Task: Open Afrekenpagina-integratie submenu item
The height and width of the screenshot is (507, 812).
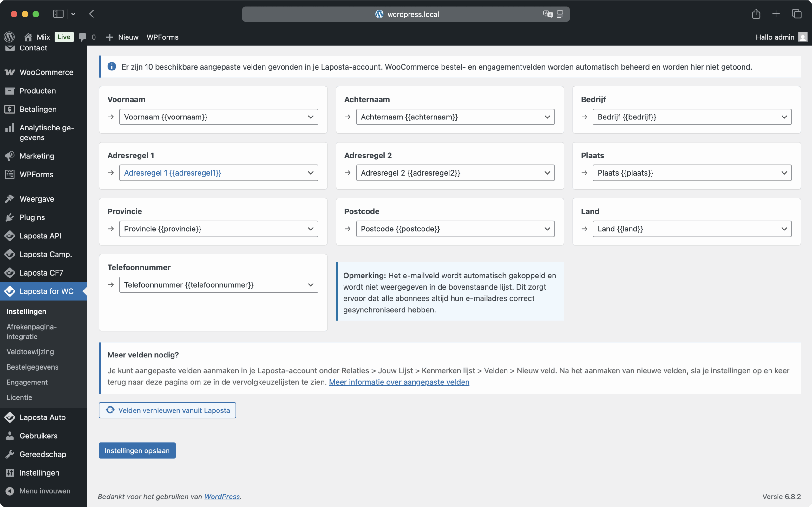Action: 31,332
